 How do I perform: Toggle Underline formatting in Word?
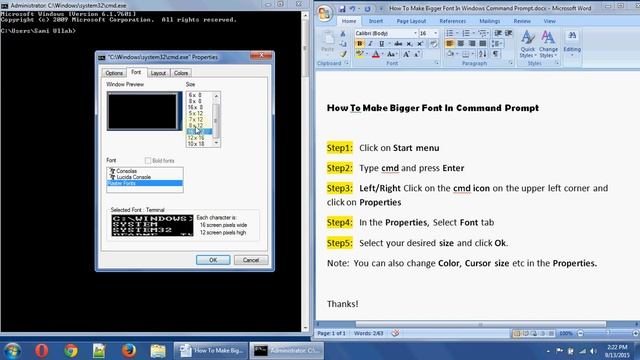[x=381, y=44]
